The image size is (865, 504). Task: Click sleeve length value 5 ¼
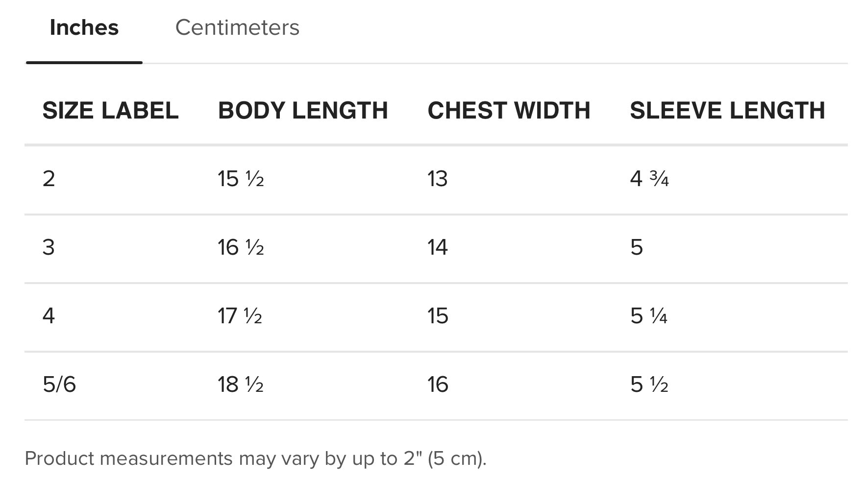click(648, 316)
